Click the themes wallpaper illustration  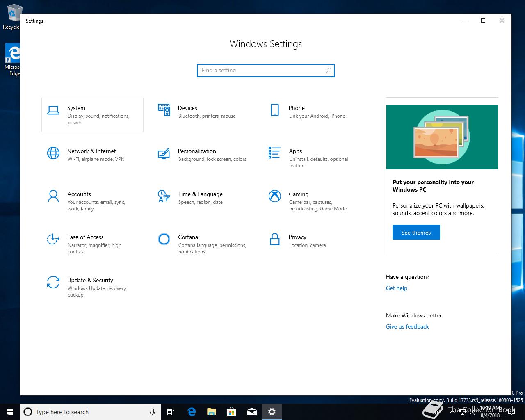pyautogui.click(x=442, y=137)
